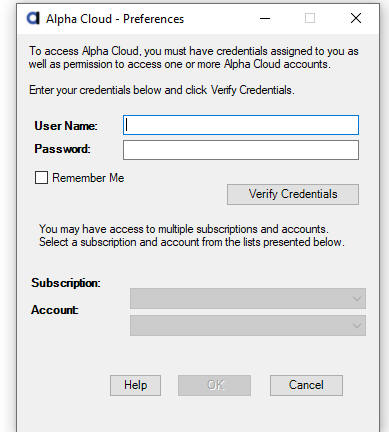Open the Subscription combo box
This screenshot has width=389, height=432.
248,298
